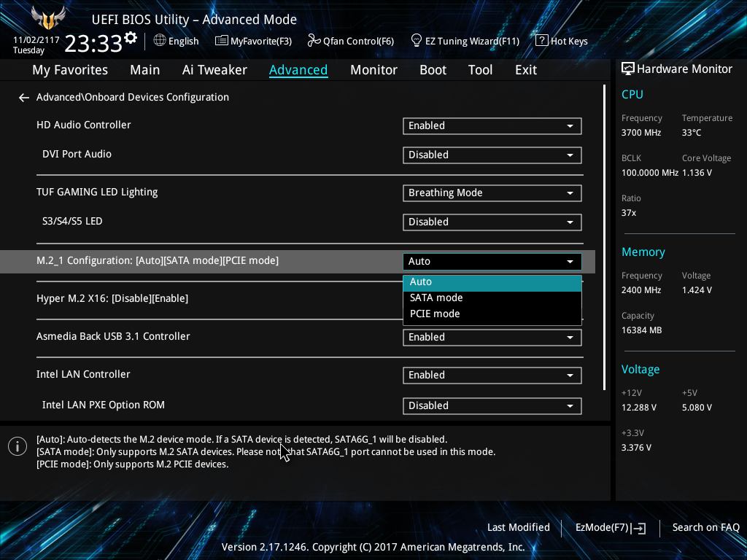This screenshot has height=560, width=747.
Task: Expand TUF GAMING LED Lighting dropdown
Action: (492, 192)
